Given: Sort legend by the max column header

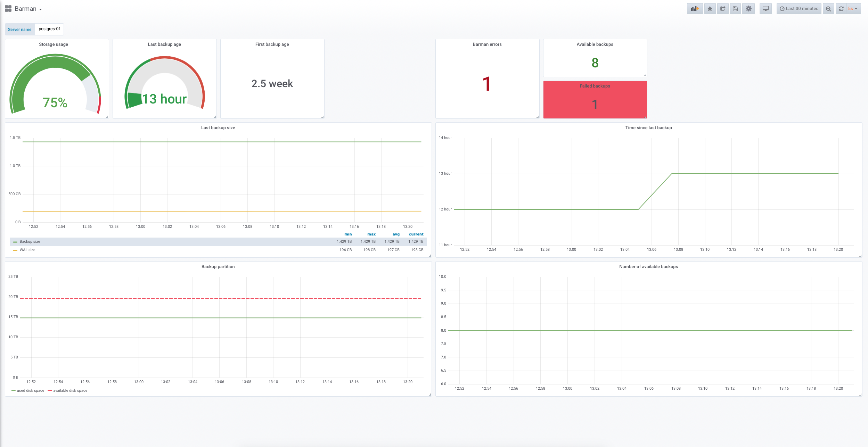Looking at the screenshot, I should coord(371,234).
